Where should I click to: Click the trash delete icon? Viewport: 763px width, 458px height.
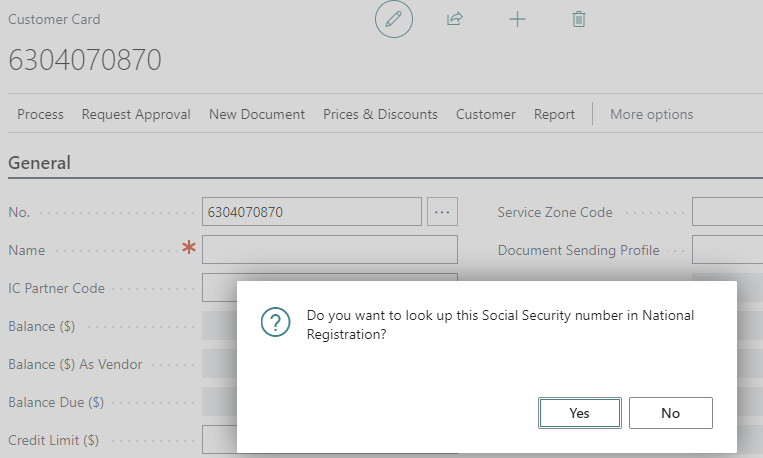point(579,19)
